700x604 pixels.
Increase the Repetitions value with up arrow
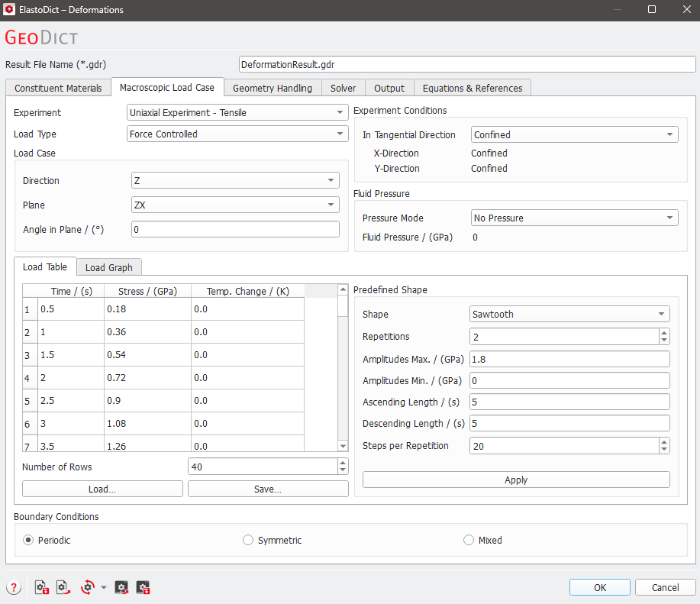tap(664, 333)
